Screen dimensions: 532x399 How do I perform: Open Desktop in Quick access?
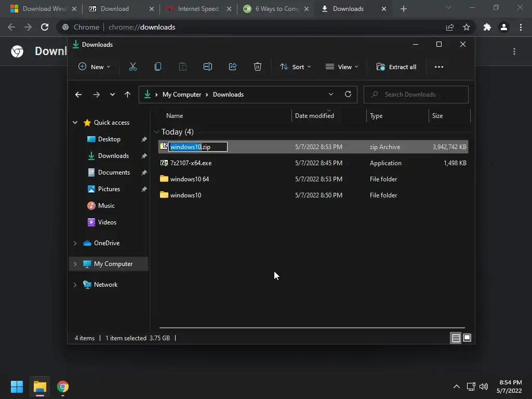(x=109, y=139)
